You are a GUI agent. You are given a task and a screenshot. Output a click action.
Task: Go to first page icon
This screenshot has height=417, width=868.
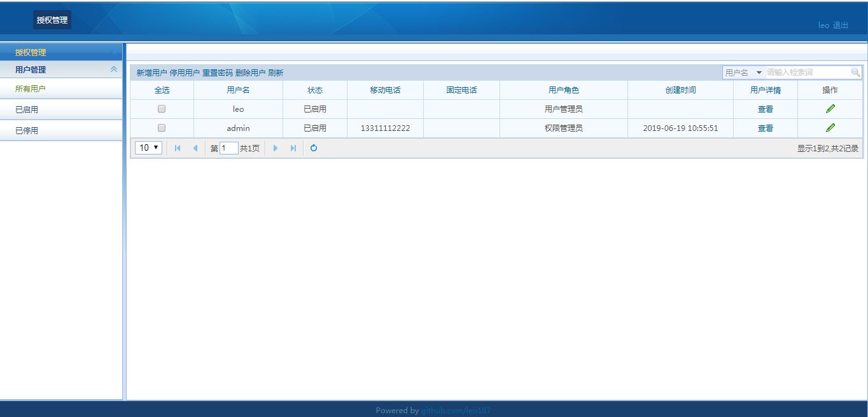click(x=178, y=148)
